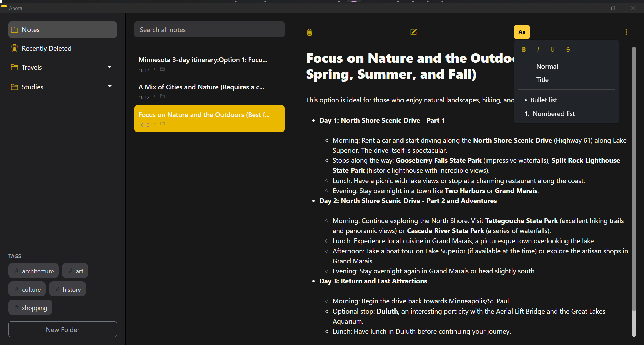Filter by shopping tag

pyautogui.click(x=30, y=307)
